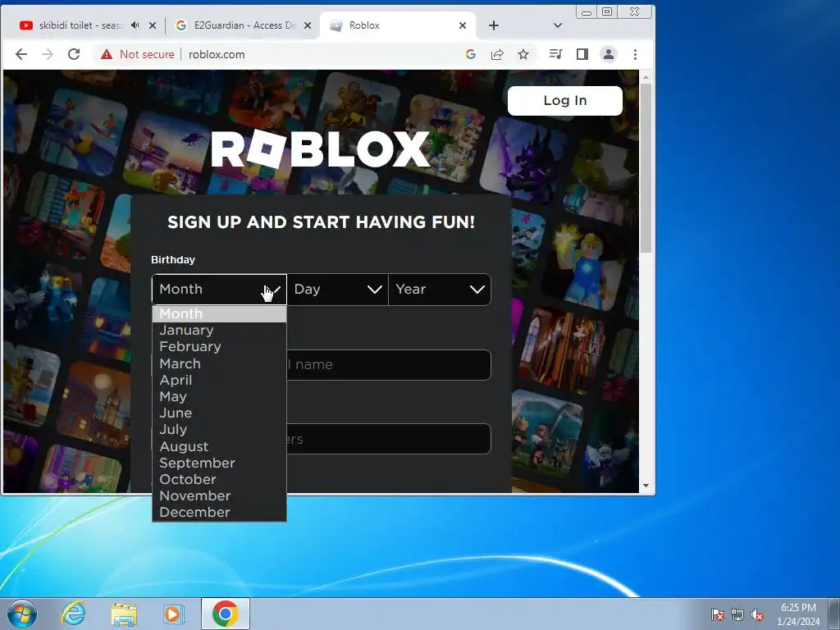
Task: Reload the Roblox page
Action: click(x=74, y=54)
